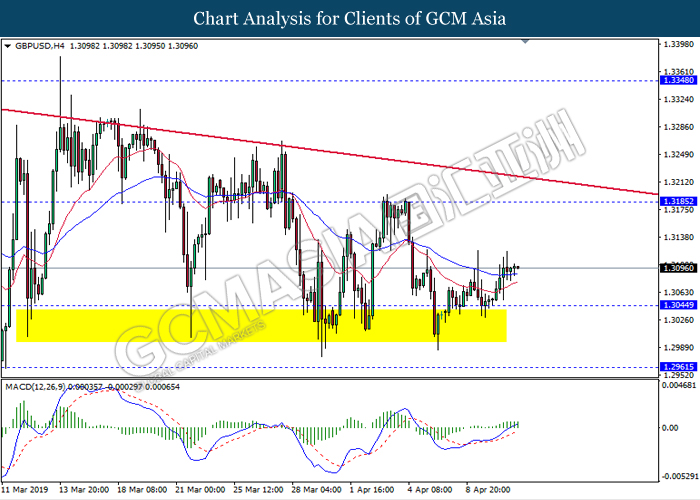Select the 1.30449 price level label
This screenshot has width=700, height=500.
click(678, 305)
